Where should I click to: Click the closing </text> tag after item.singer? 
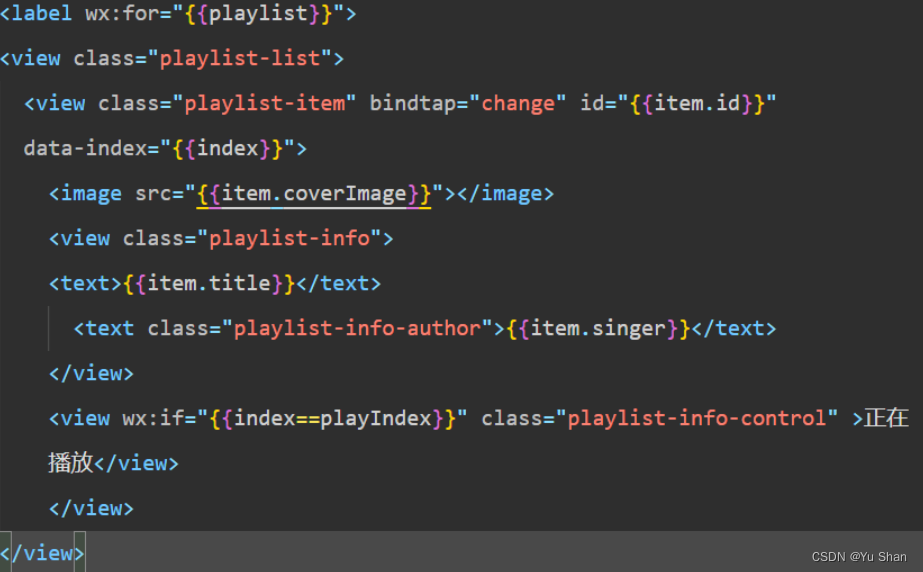pyautogui.click(x=733, y=328)
